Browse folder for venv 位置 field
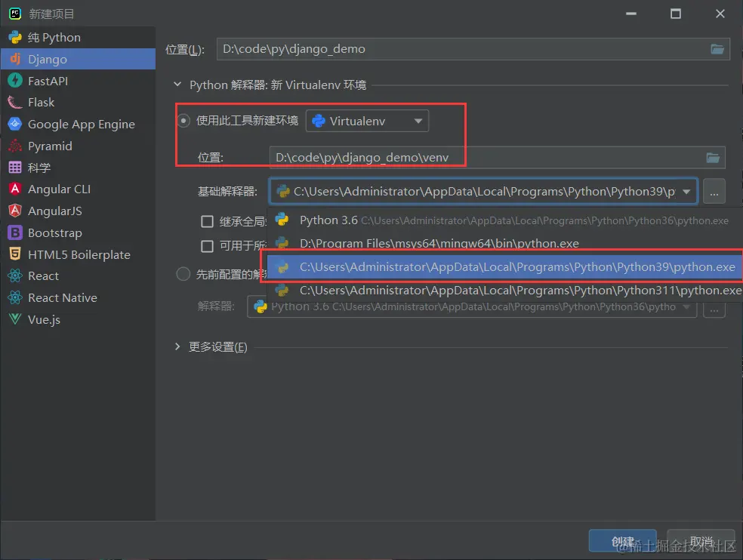This screenshot has width=743, height=560. [713, 158]
